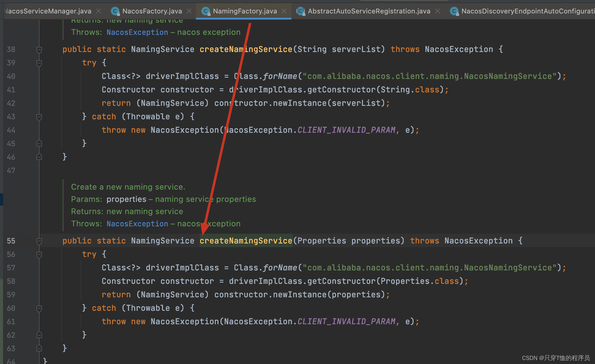Click NacosNamingService class string on line 40
The width and height of the screenshot is (595, 364).
[x=429, y=76]
